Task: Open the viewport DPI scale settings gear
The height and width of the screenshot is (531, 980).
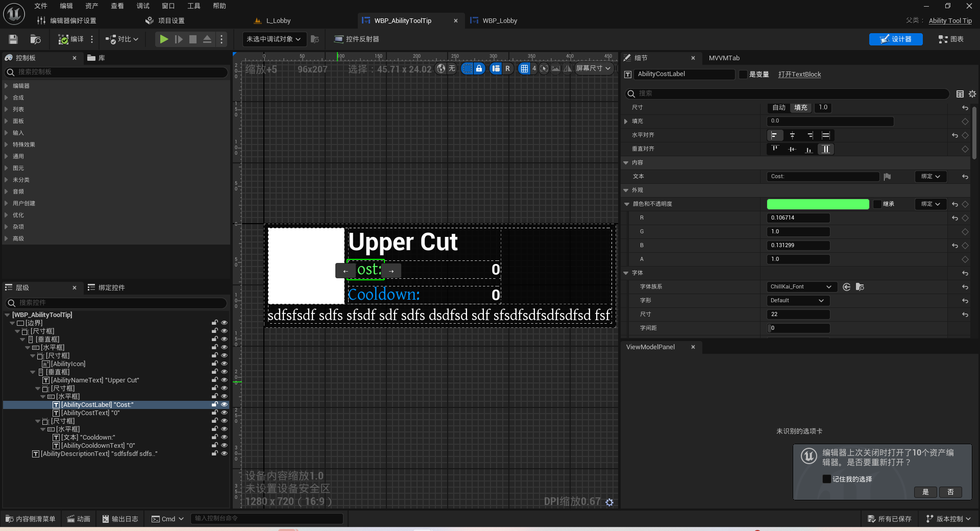Action: [609, 502]
